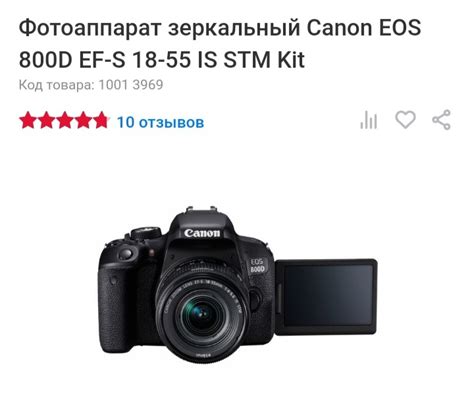Click the camera lens in the product image

click(x=202, y=312)
